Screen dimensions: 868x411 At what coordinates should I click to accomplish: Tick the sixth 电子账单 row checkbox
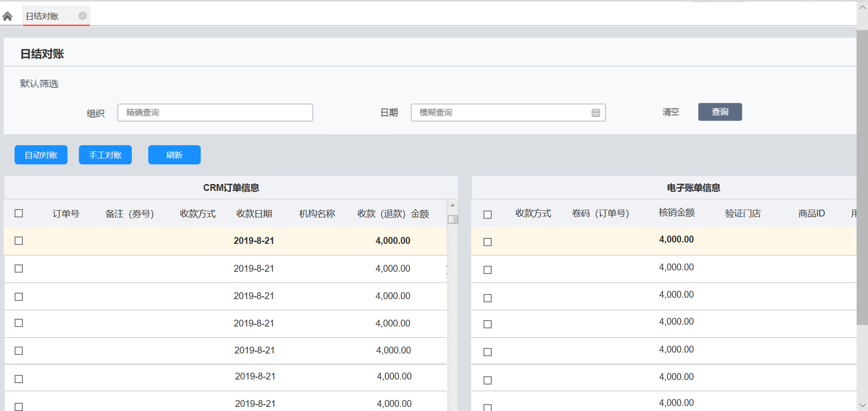tap(488, 380)
